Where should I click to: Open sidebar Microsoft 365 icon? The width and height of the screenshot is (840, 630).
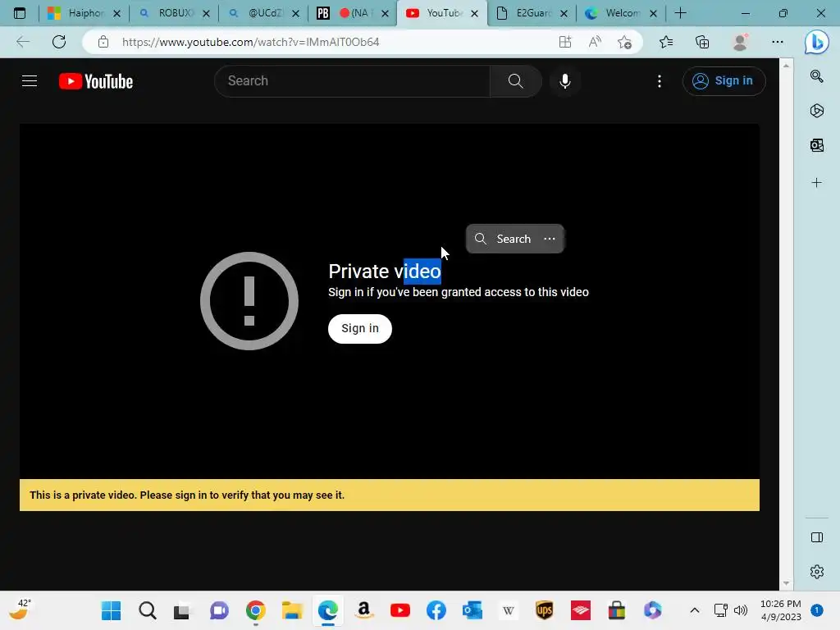pyautogui.click(x=816, y=111)
